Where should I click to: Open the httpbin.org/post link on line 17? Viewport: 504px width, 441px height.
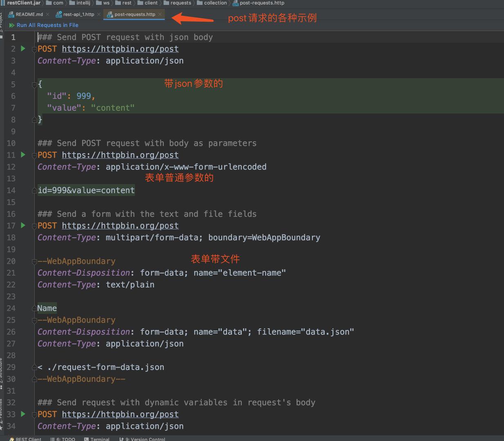click(120, 226)
